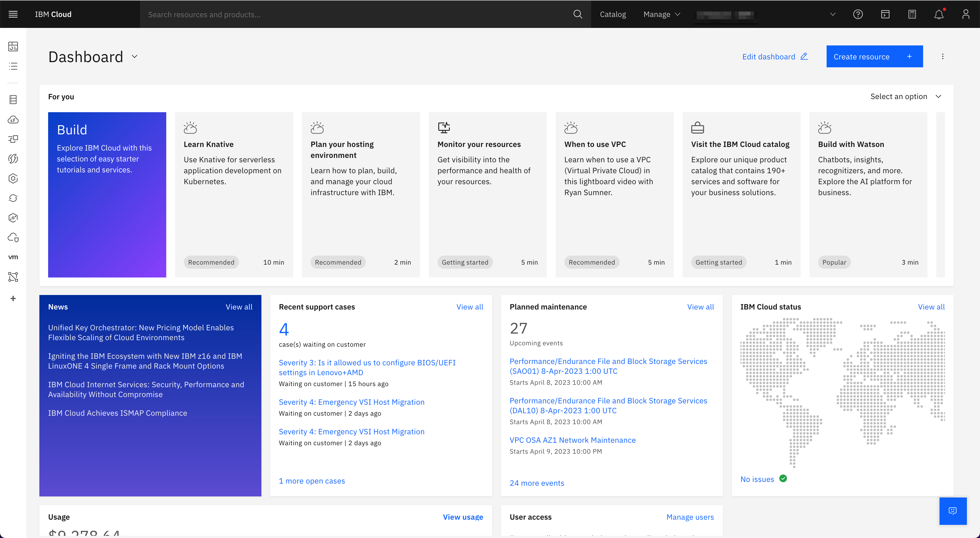Click the Create resource button
Viewport: 980px width, 538px height.
[x=875, y=56]
